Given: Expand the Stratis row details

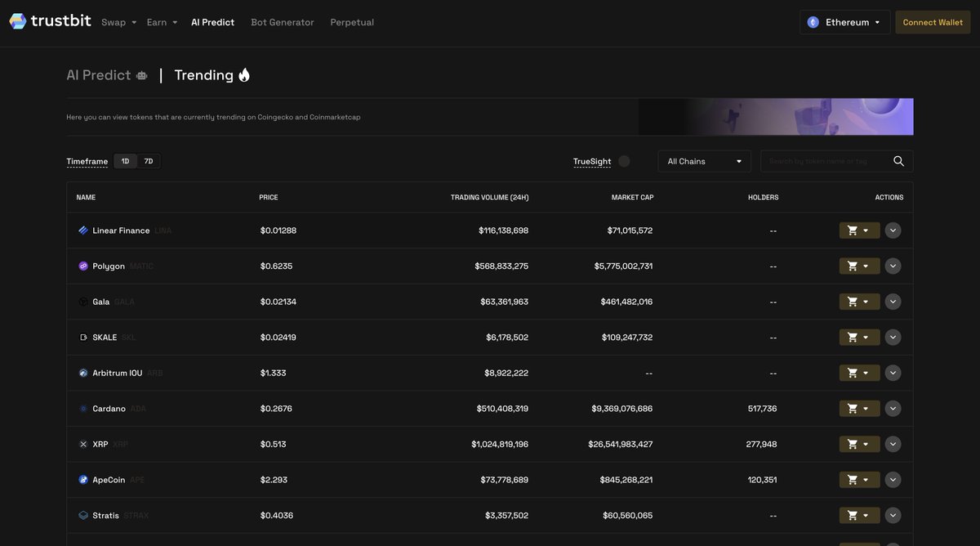Looking at the screenshot, I should (893, 516).
